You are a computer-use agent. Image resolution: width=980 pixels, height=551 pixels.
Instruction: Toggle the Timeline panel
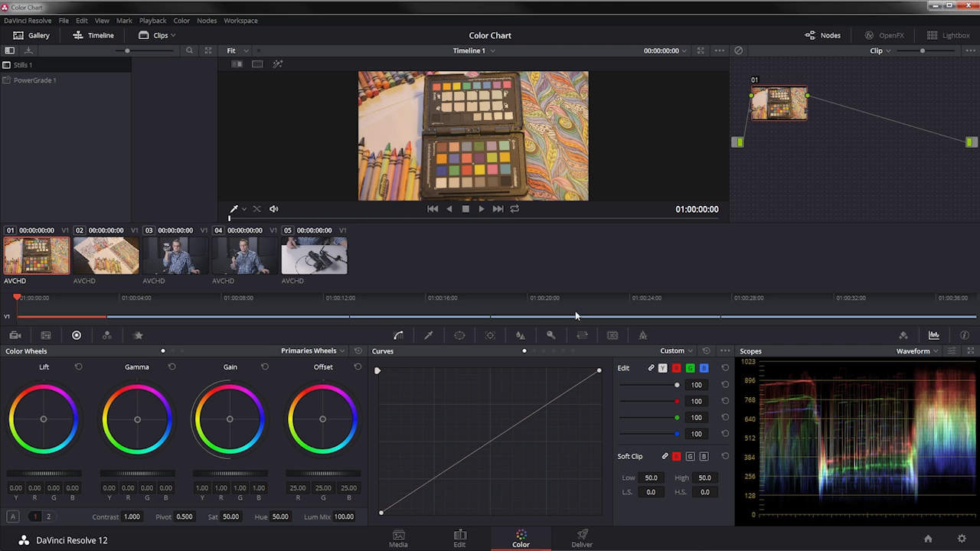tap(93, 35)
